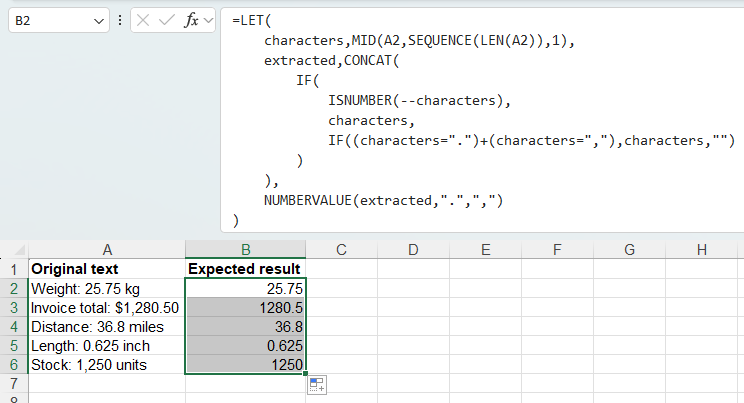744x403 pixels.
Task: Select row 5 header
Action: [x=14, y=346]
